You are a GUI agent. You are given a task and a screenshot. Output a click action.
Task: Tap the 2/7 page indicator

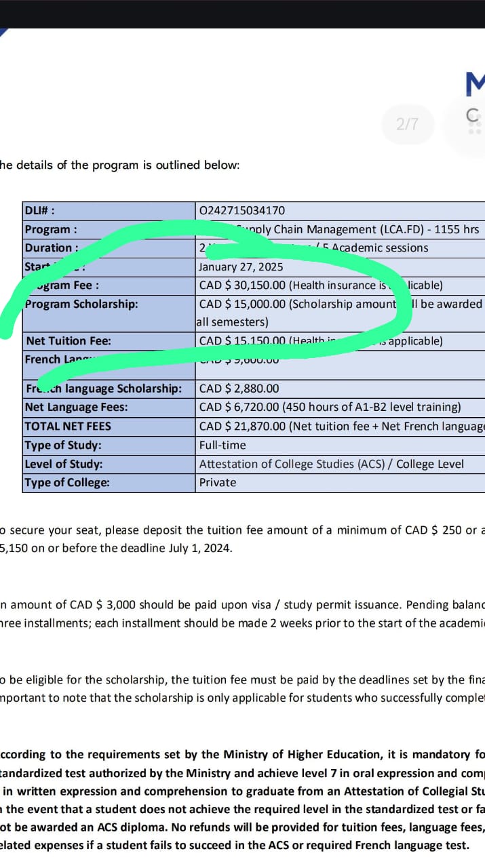407,124
